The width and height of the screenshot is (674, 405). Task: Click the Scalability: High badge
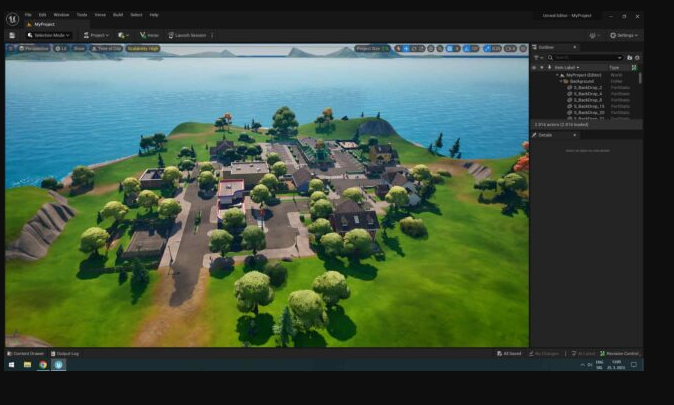tap(143, 49)
